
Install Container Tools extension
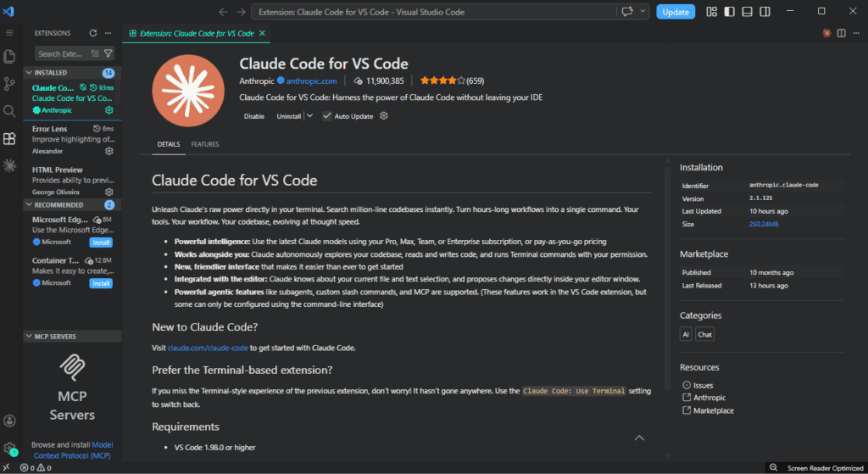click(x=101, y=283)
